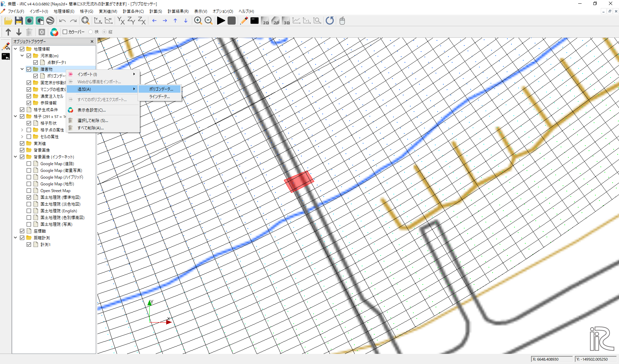Collapse the 格子 (291 x 57) node

(x=16, y=116)
